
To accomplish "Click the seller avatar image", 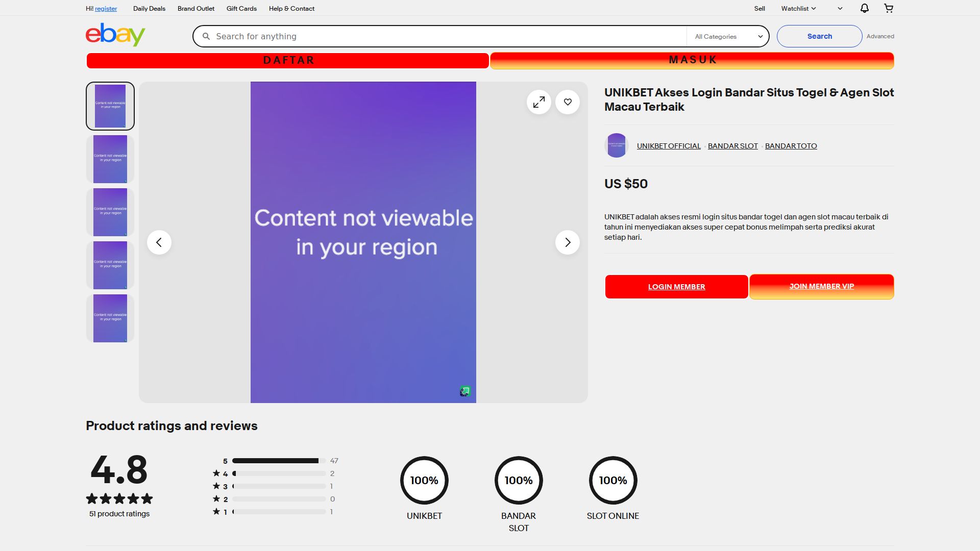I will [616, 145].
